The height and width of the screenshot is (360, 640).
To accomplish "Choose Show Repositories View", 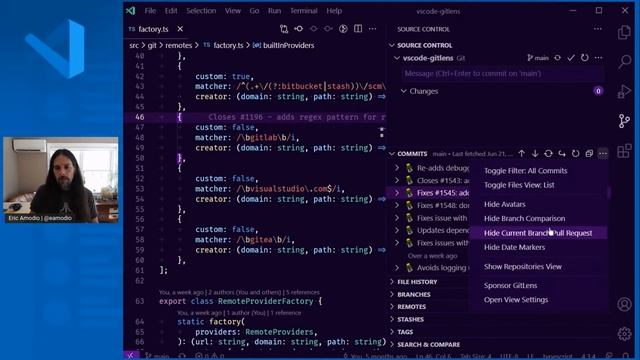I will [523, 267].
